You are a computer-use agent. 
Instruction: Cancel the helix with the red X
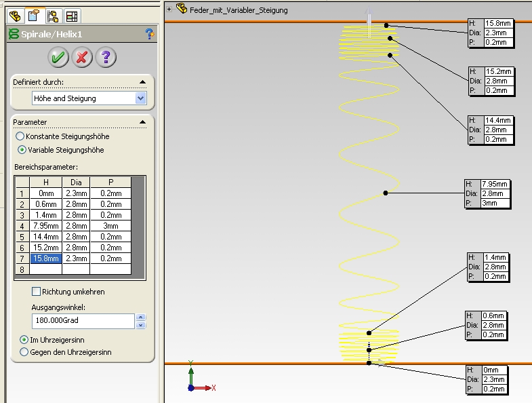(81, 57)
